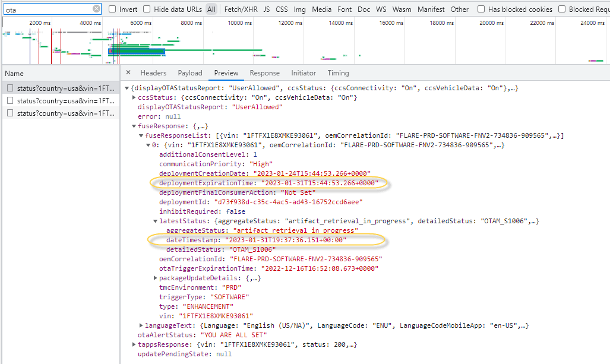Expand the ccsStatus node
The image size is (610, 364).
tap(134, 97)
